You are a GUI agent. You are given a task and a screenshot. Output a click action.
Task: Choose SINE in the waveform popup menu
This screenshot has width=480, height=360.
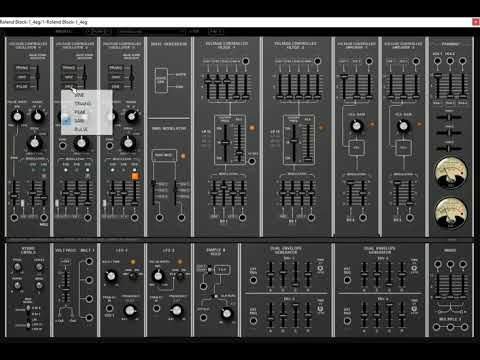[87, 95]
